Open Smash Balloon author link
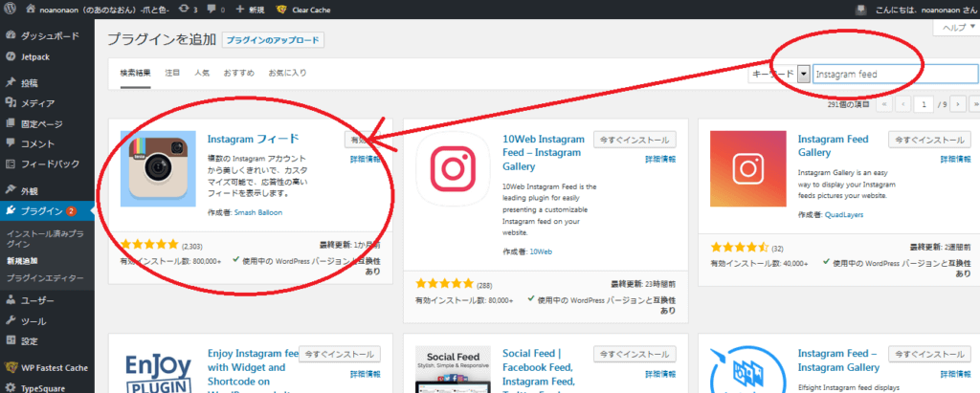This screenshot has height=393, width=980. (x=258, y=212)
